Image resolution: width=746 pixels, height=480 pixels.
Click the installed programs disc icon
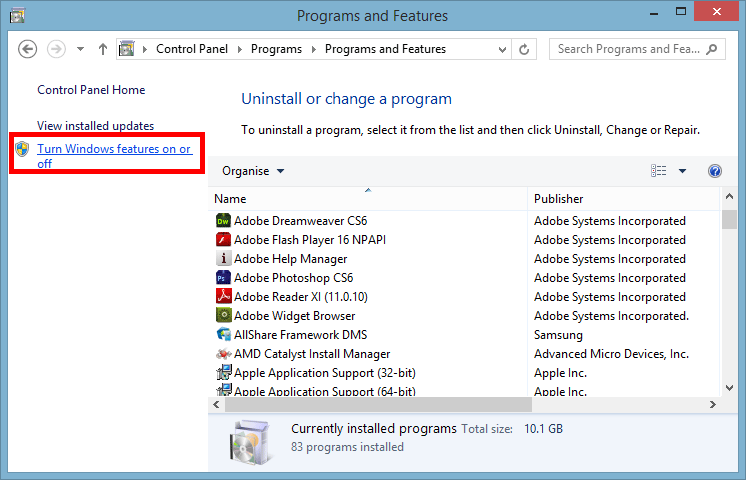click(x=251, y=442)
